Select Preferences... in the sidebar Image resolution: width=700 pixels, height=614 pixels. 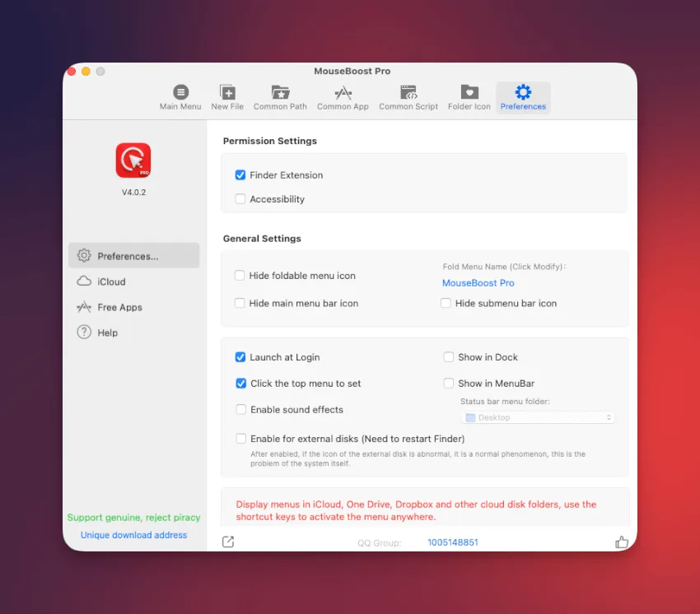coord(134,256)
